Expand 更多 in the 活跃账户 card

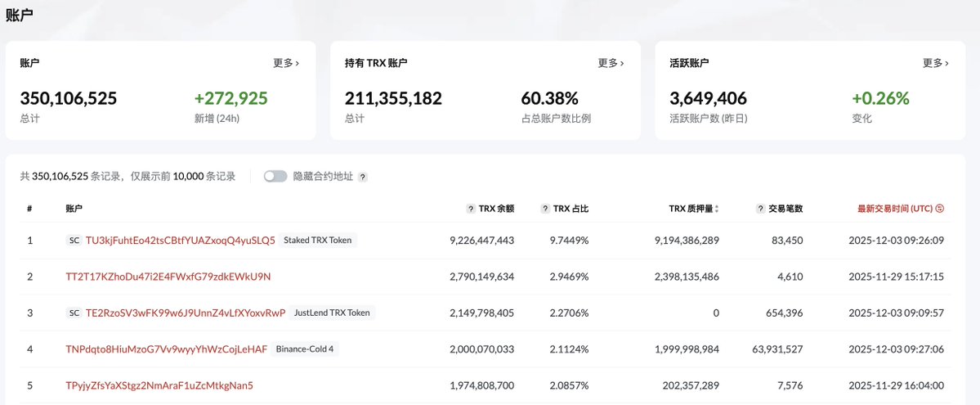click(936, 63)
